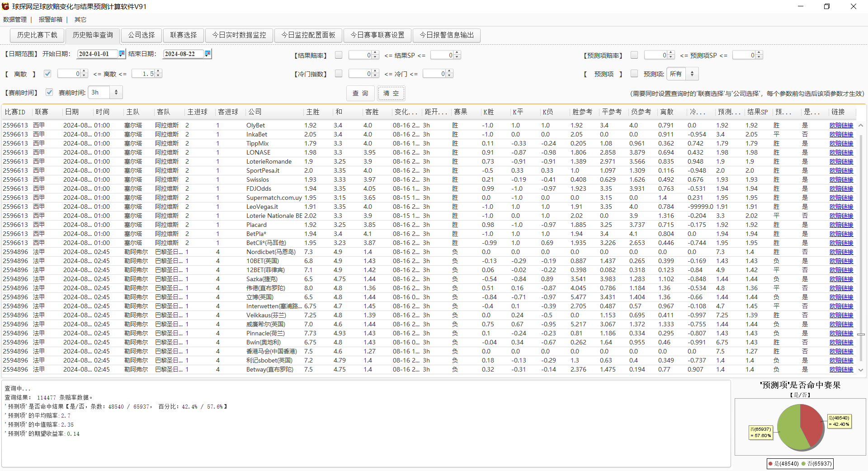
Task: Enable the 结果赔率 filter checkbox
Action: tap(339, 55)
